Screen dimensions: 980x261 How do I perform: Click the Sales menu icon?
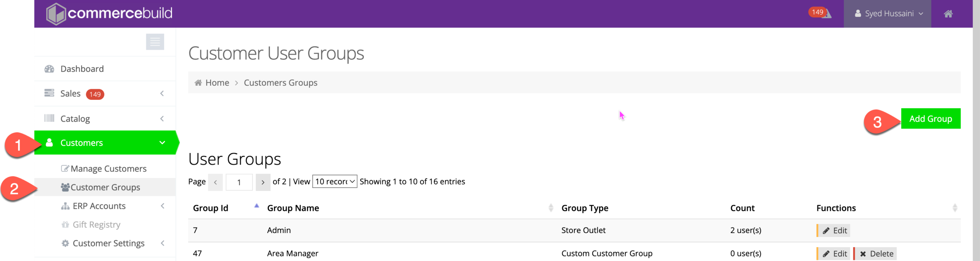pyautogui.click(x=49, y=93)
